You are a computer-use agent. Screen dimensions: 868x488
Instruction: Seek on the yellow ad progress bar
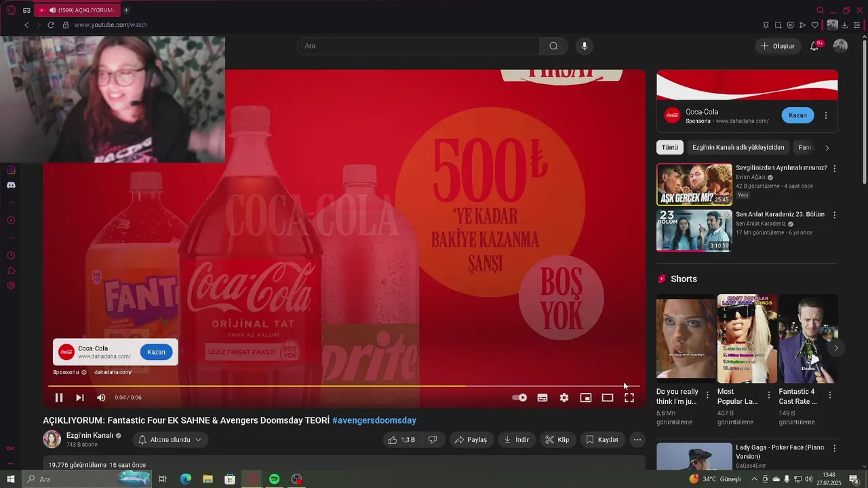tap(344, 386)
